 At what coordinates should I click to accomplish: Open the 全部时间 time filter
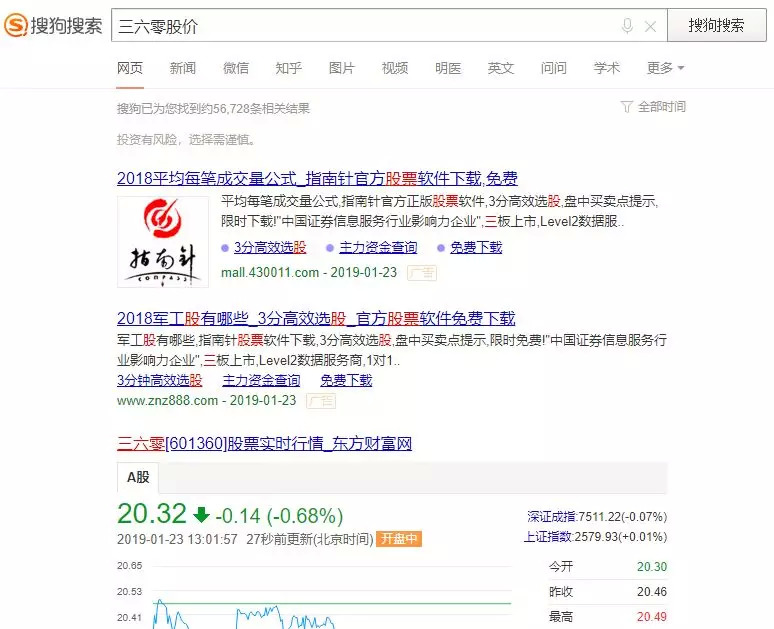pyautogui.click(x=653, y=107)
